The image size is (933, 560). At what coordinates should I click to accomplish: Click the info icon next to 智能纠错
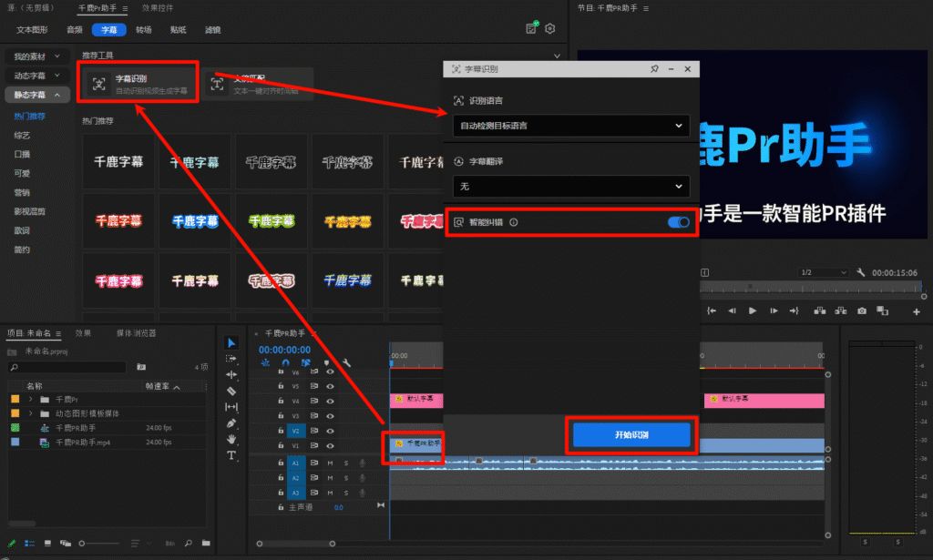click(514, 222)
